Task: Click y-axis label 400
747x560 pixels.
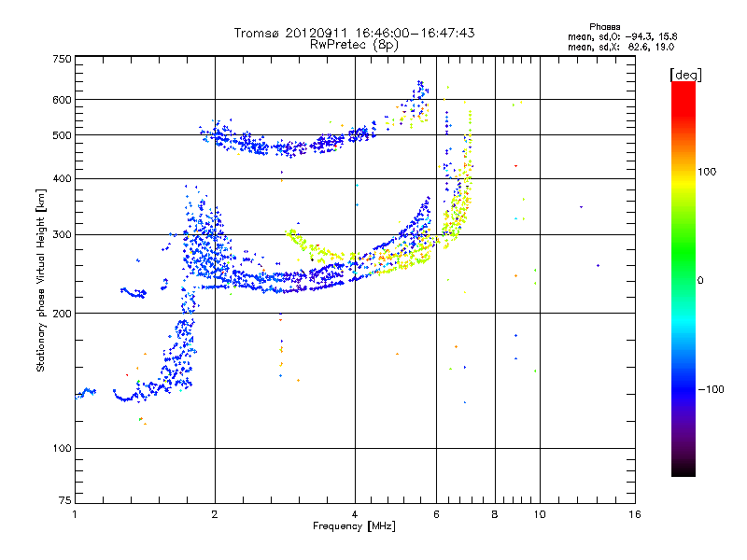Action: (63, 179)
